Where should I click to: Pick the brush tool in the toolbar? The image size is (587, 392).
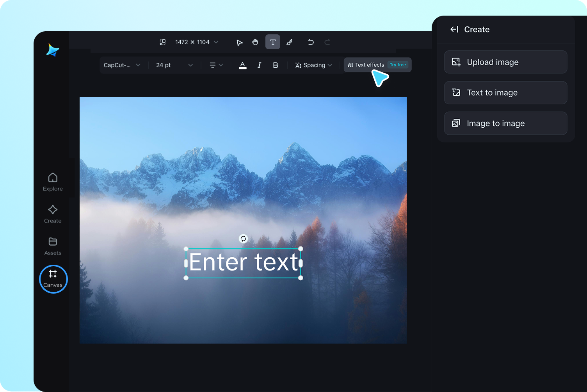(x=289, y=42)
